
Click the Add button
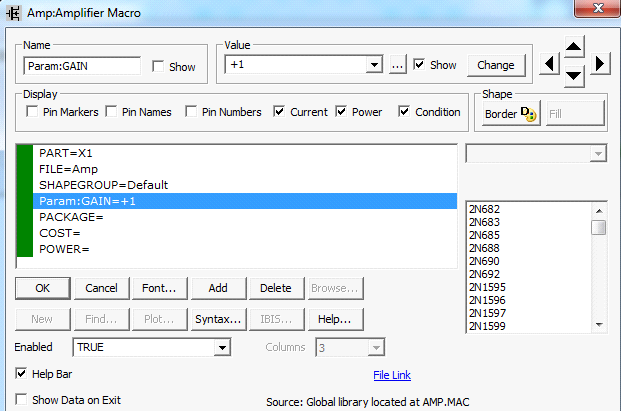click(218, 288)
